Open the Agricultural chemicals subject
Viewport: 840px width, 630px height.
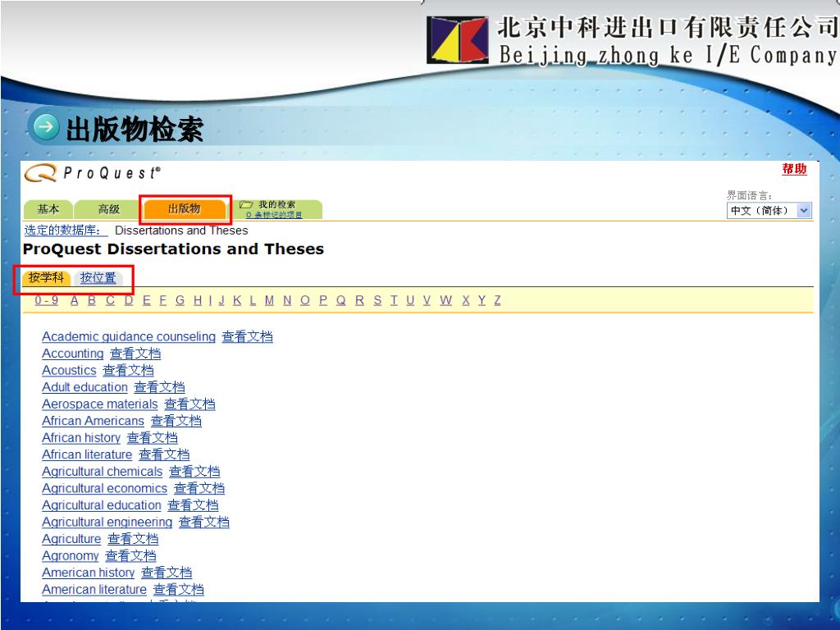point(103,472)
